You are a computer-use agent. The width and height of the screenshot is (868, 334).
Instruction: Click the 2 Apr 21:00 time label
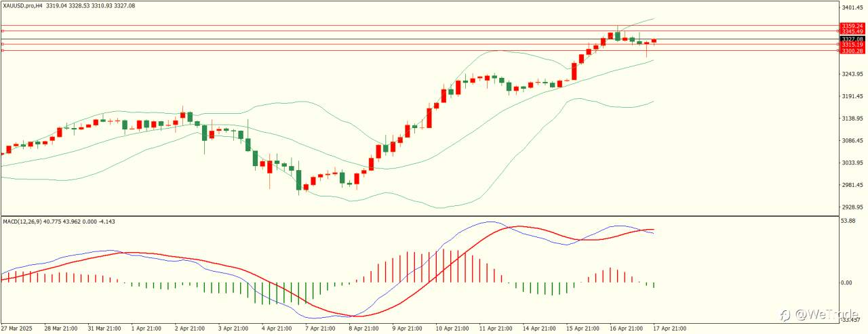189,329
